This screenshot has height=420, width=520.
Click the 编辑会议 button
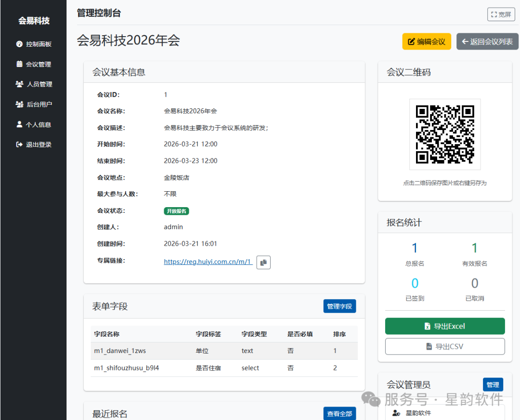[427, 41]
